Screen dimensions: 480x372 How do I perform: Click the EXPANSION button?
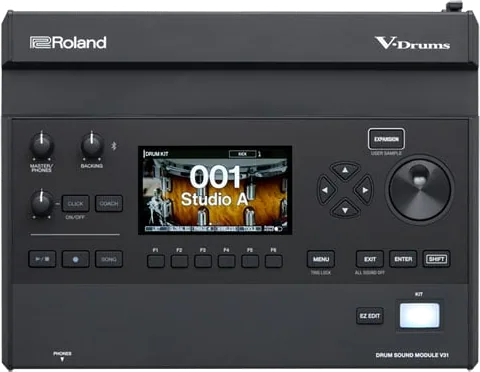coord(386,139)
